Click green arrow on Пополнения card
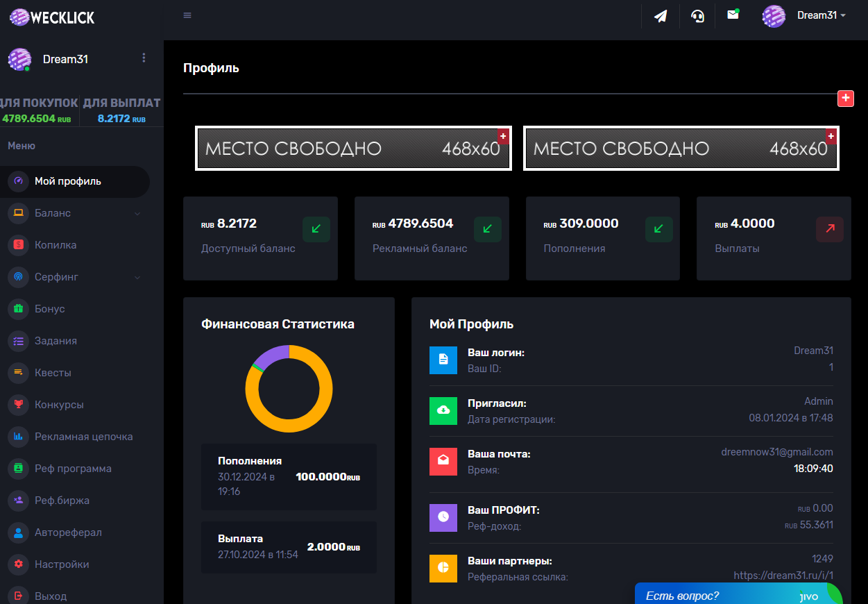This screenshot has width=868, height=604. pyautogui.click(x=658, y=228)
